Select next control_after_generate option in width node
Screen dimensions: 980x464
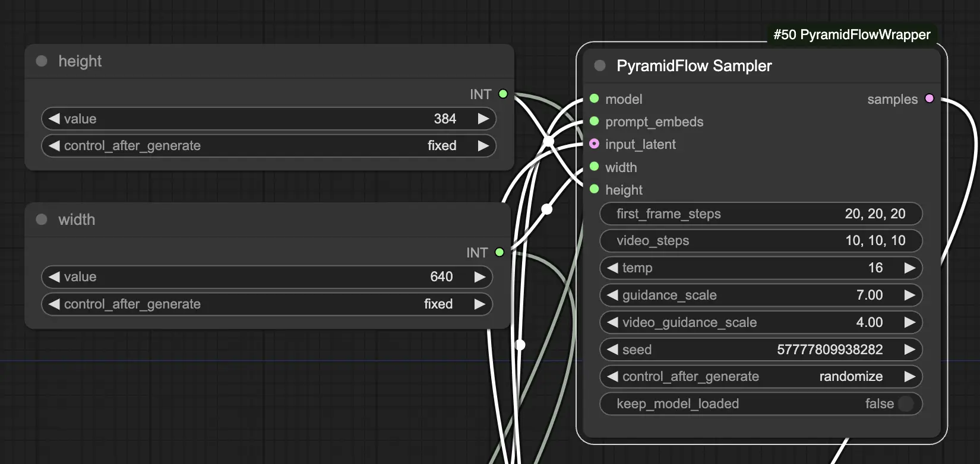coord(480,304)
